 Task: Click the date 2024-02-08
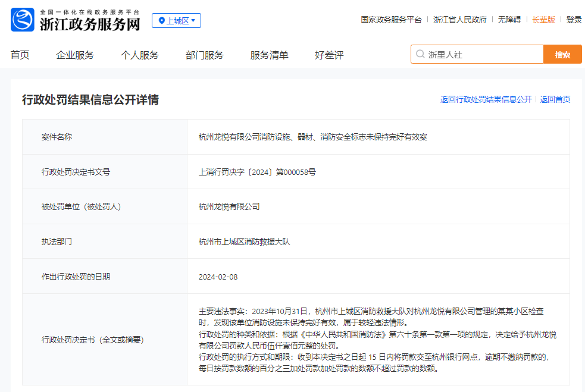(218, 277)
